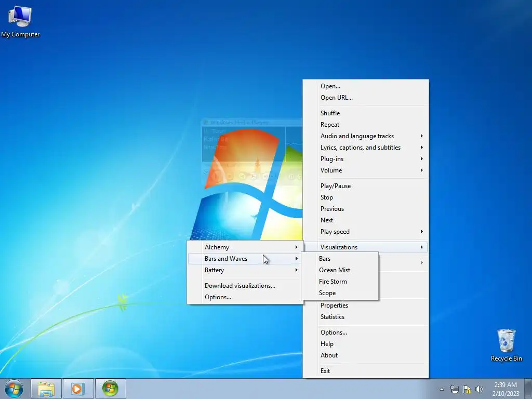Select Stop in the menu

click(366, 197)
